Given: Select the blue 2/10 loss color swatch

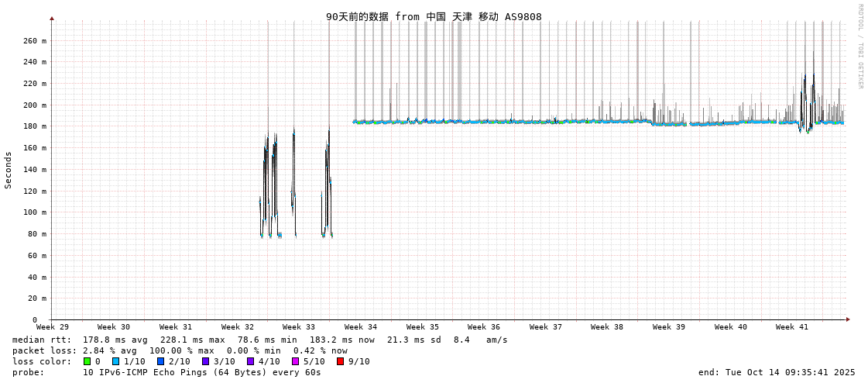Looking at the screenshot, I should [161, 361].
